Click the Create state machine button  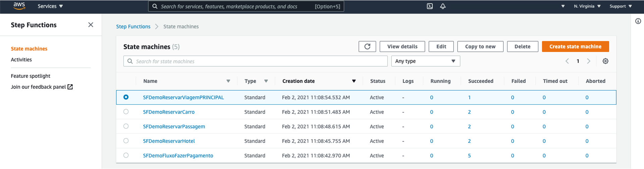(575, 47)
